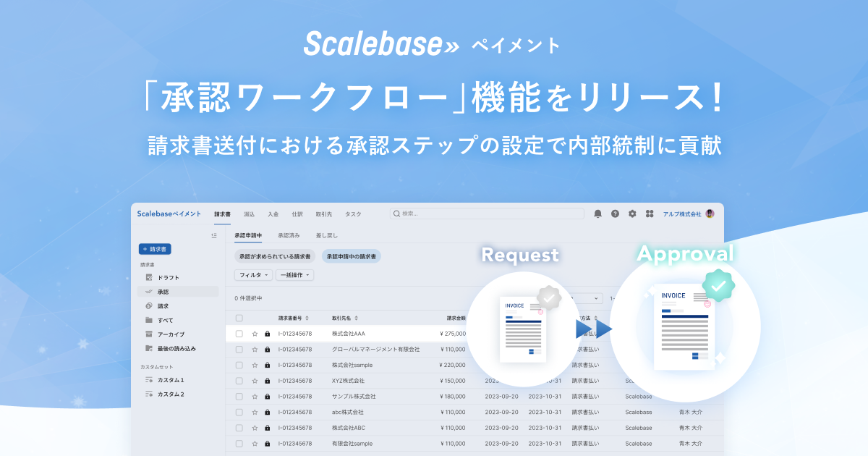Star the abc株式会社 invoice row
The image size is (868, 456).
[x=255, y=412]
